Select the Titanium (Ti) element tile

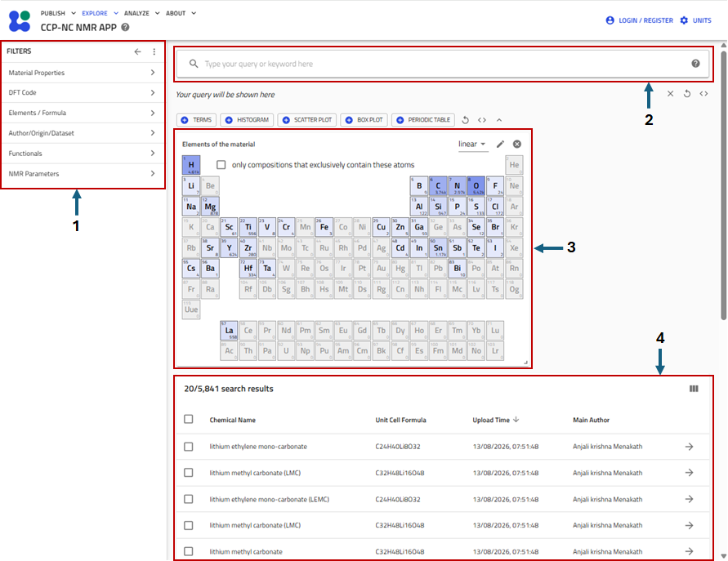(248, 227)
